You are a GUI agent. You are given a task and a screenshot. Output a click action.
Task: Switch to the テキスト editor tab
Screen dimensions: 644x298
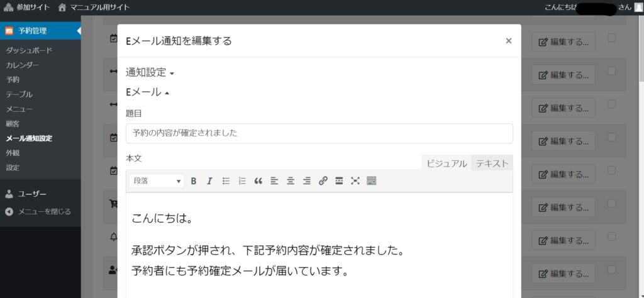pyautogui.click(x=492, y=163)
